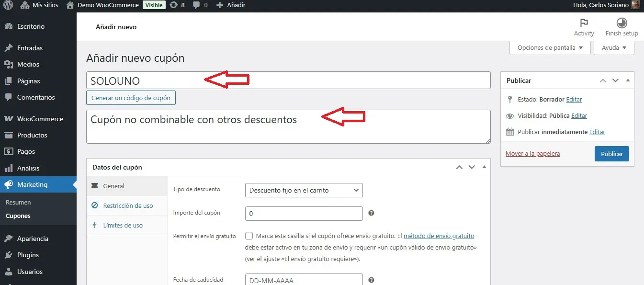This screenshot has width=644, height=285.
Task: Click the blue Publicar button
Action: (x=611, y=154)
